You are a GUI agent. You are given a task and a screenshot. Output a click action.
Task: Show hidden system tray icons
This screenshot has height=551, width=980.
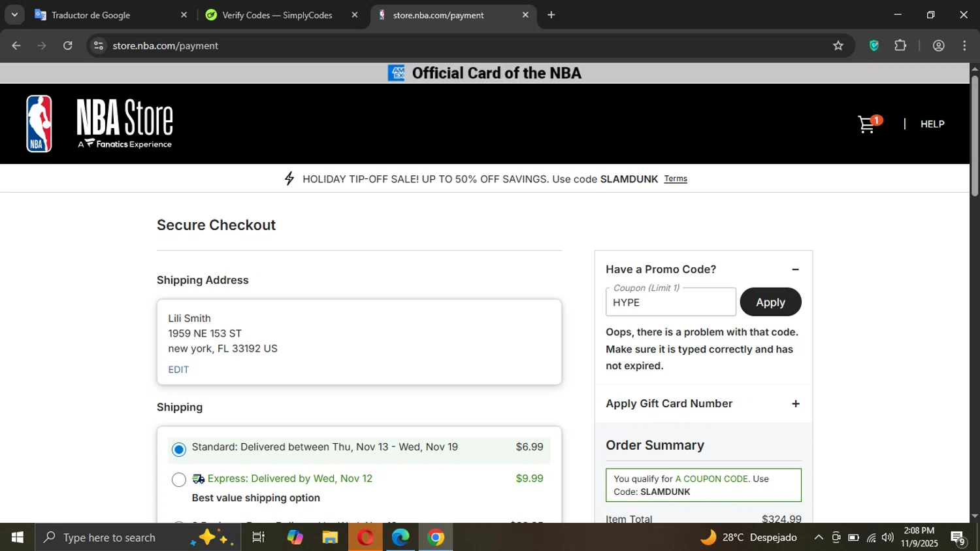819,537
